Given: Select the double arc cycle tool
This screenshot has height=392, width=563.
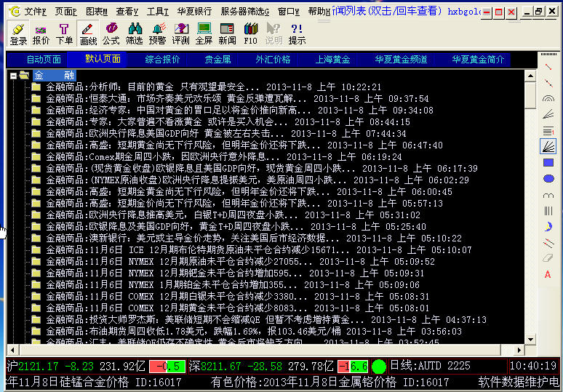Looking at the screenshot, I should point(548,195).
